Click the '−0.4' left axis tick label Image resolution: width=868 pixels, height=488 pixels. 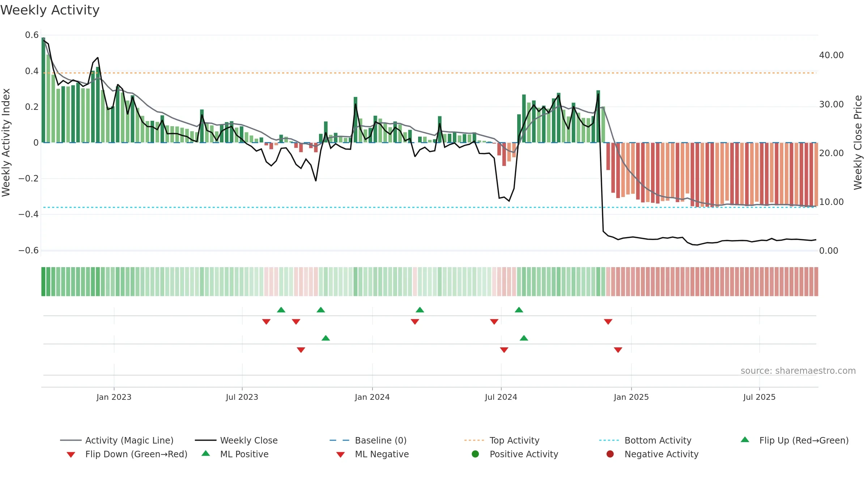(x=29, y=214)
